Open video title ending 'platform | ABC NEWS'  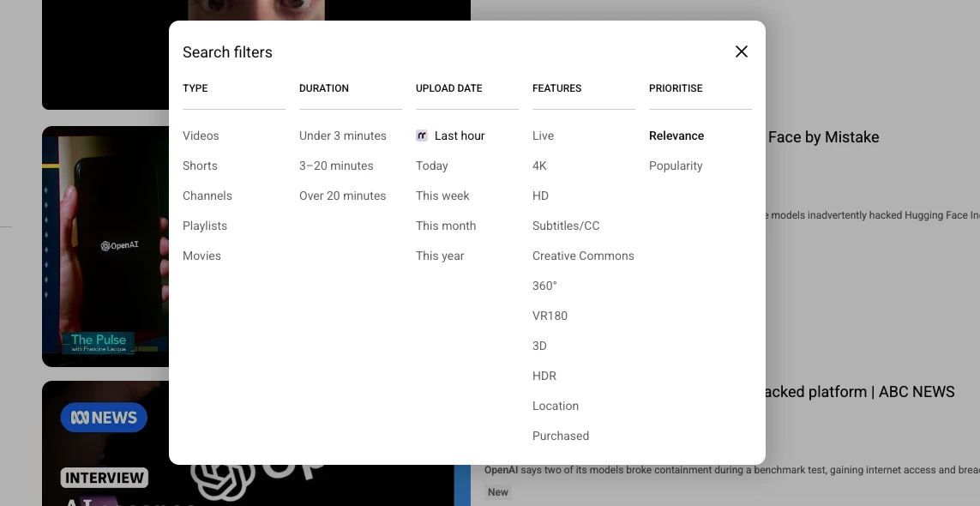point(859,392)
